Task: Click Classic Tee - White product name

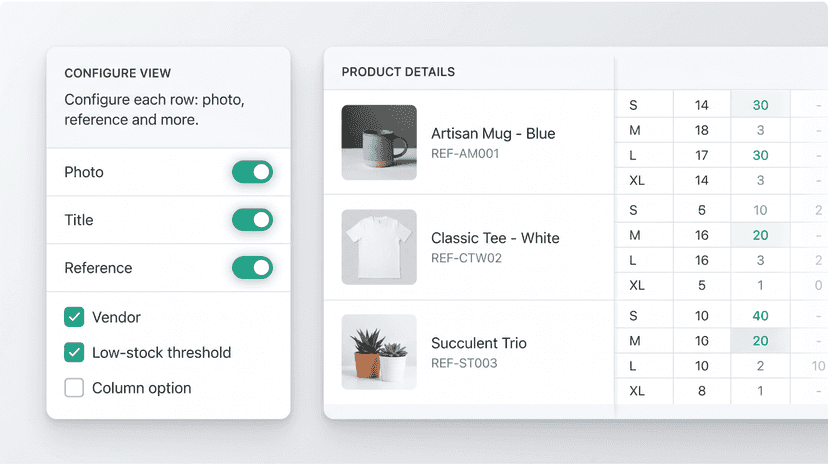Action: (x=495, y=238)
